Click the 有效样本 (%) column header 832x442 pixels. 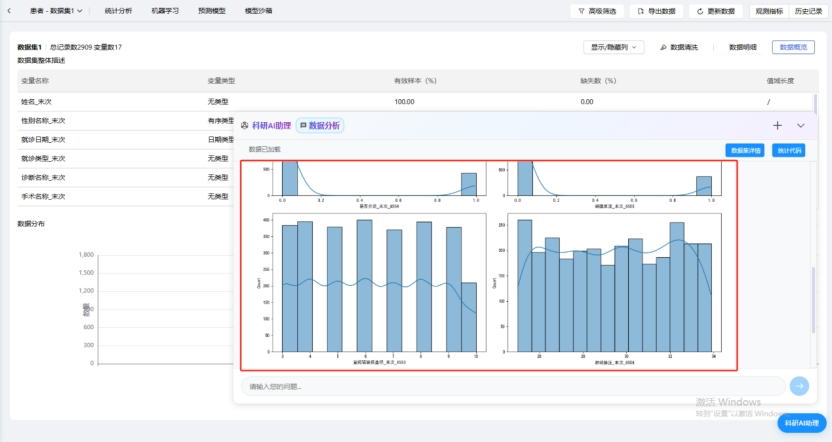(x=415, y=81)
